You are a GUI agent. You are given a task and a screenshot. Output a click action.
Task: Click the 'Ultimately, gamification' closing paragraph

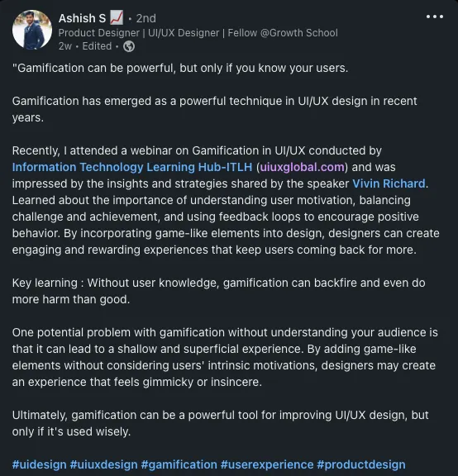(221, 423)
